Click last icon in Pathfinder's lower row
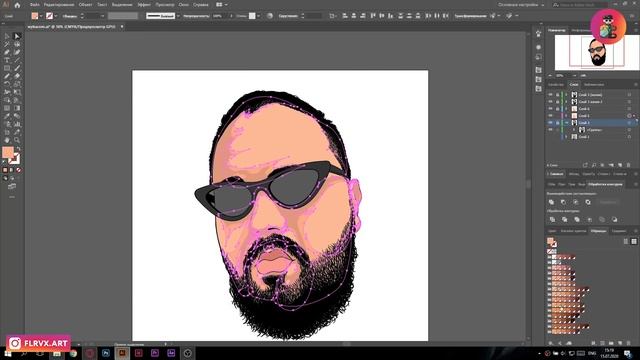Screen dimensions: 640x360 click(x=615, y=220)
